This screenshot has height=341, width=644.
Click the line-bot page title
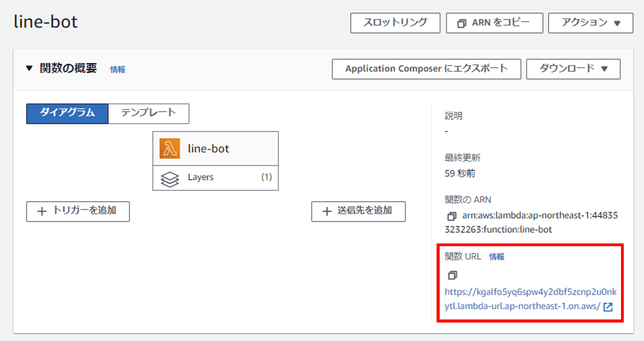click(x=46, y=22)
